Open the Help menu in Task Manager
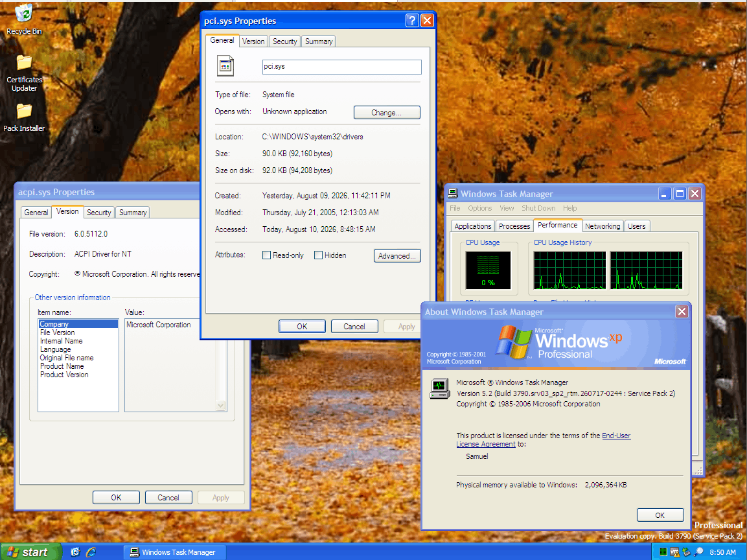747x560 pixels. (569, 208)
